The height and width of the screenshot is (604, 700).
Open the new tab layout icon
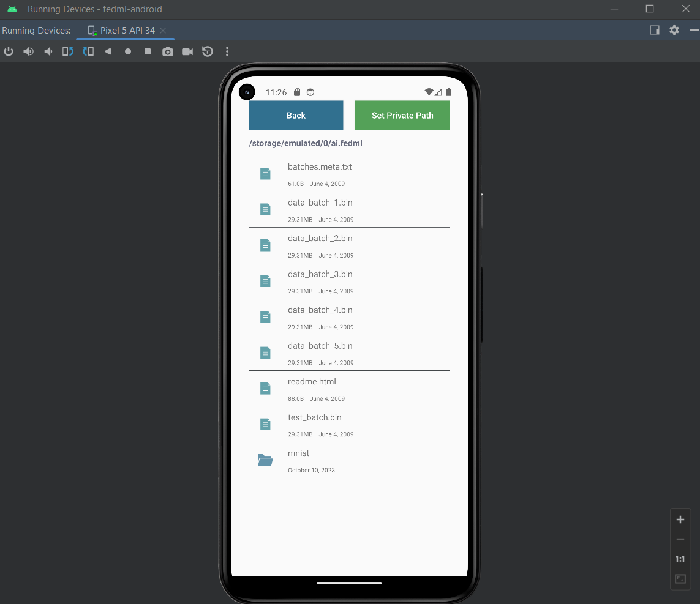pos(654,30)
